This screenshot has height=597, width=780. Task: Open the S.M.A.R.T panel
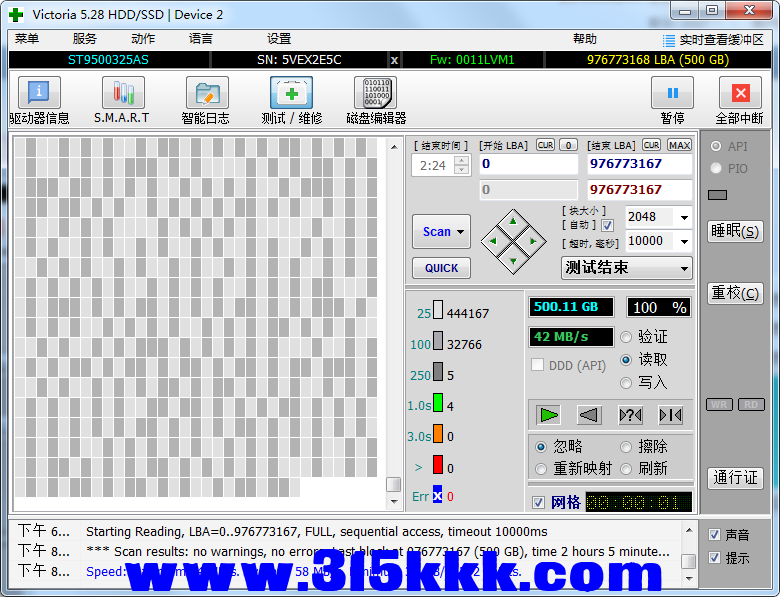click(x=123, y=93)
